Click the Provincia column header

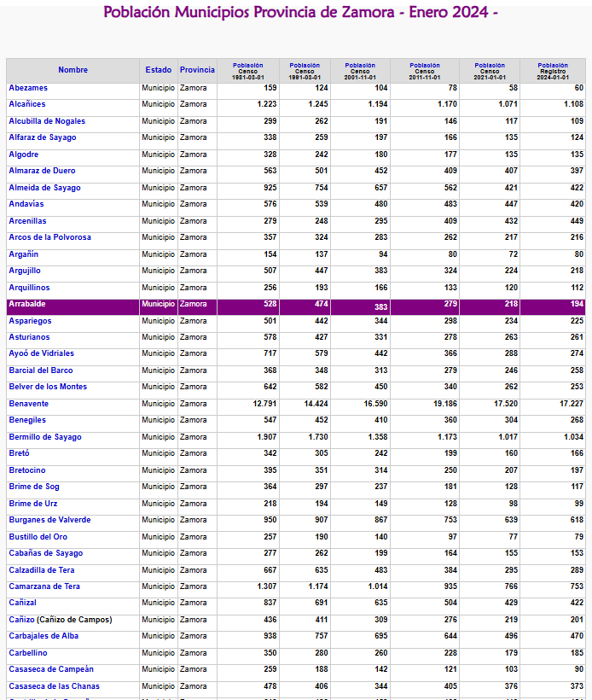[x=197, y=70]
